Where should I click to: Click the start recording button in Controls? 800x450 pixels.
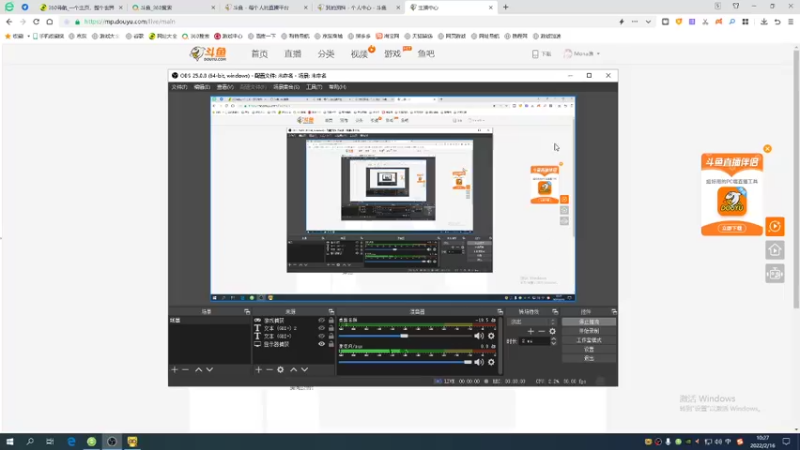pos(589,331)
